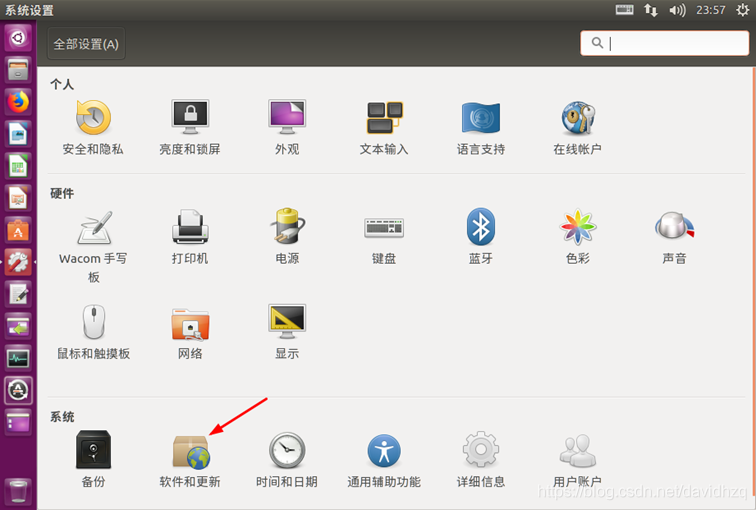Open Details (详细信息) settings
The height and width of the screenshot is (510, 756).
click(481, 459)
